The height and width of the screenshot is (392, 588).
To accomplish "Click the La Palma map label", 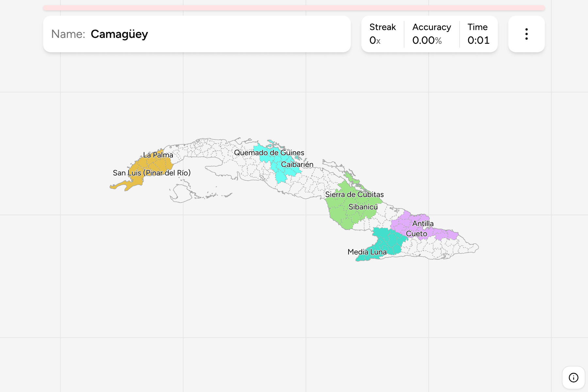I will click(158, 155).
